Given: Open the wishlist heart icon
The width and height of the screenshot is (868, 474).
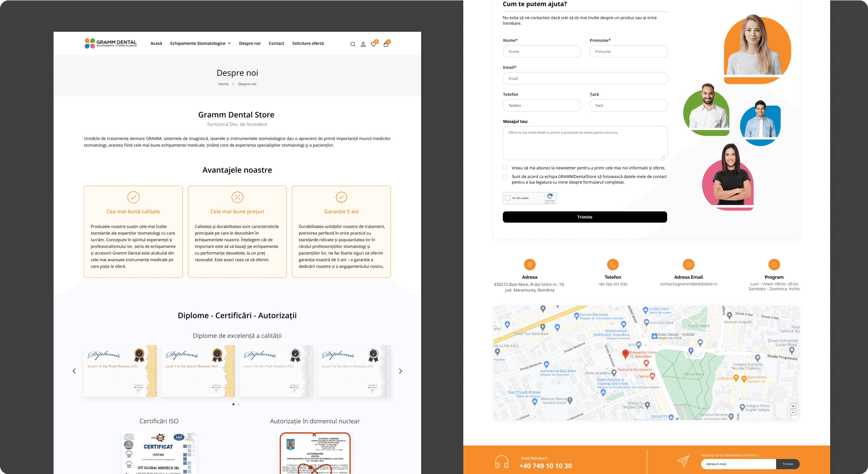Looking at the screenshot, I should pyautogui.click(x=373, y=44).
